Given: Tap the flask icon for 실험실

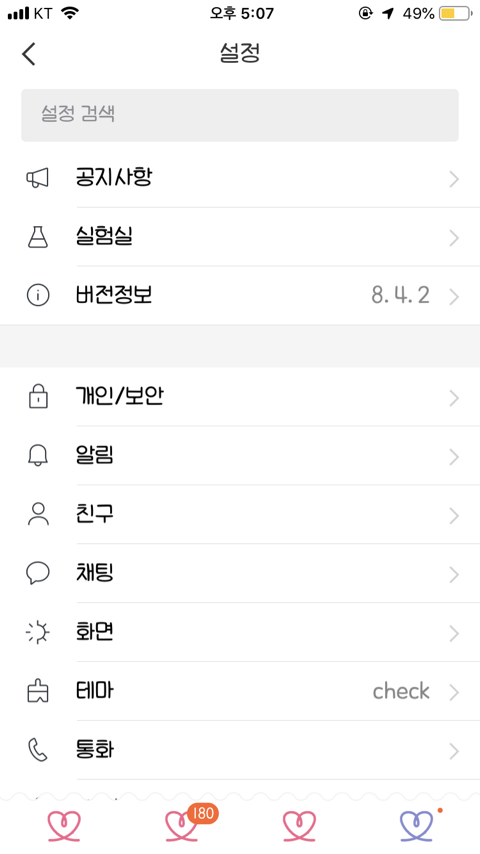Looking at the screenshot, I should click(x=38, y=237).
